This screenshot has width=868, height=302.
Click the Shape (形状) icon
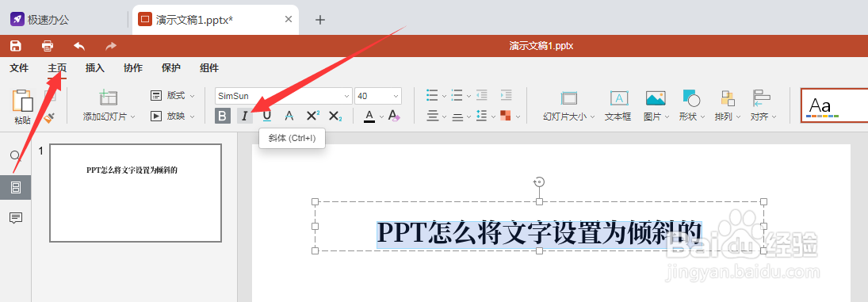click(692, 98)
